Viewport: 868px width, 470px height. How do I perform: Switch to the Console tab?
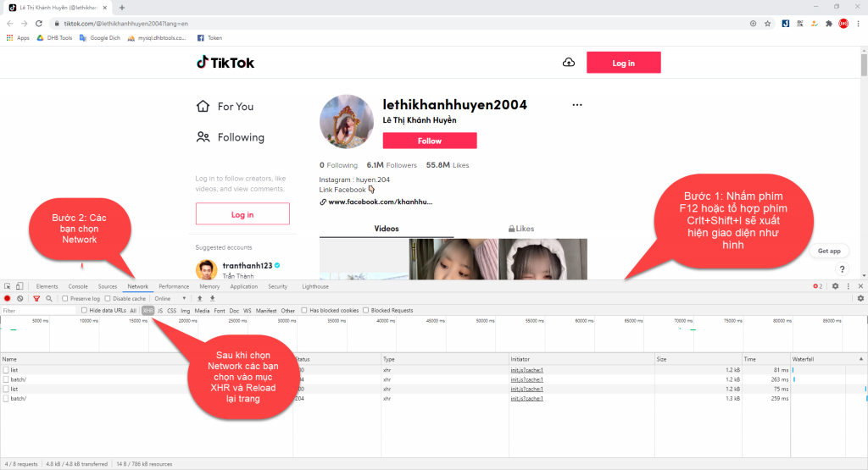tap(78, 286)
